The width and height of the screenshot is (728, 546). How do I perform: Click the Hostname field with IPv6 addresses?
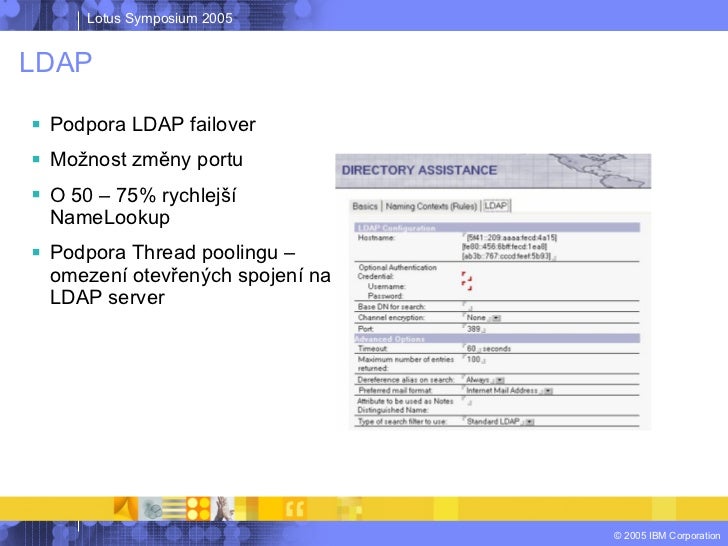509,247
